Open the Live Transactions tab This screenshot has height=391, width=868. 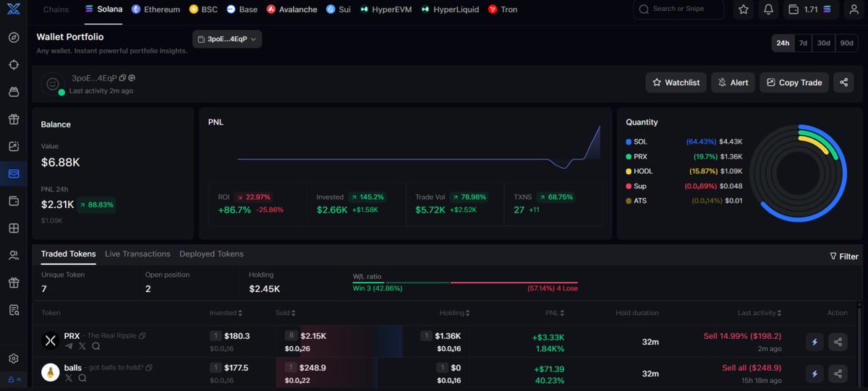coord(137,254)
